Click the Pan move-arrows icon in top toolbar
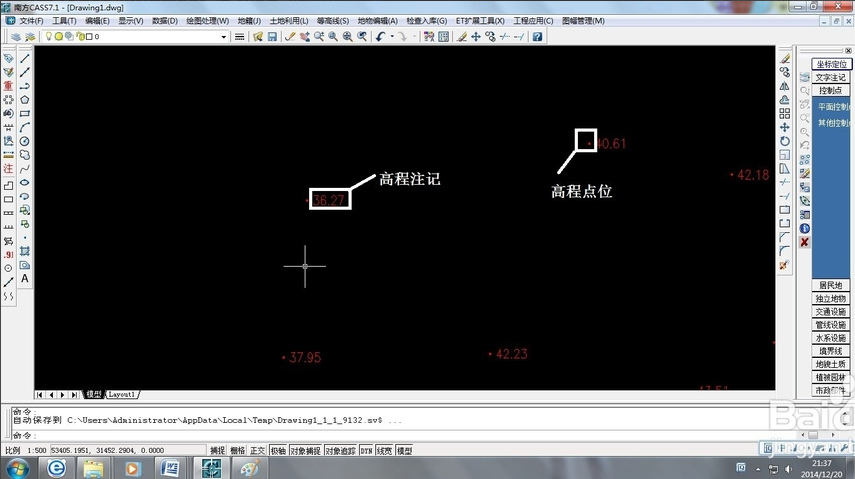This screenshot has width=855, height=479. 476,37
